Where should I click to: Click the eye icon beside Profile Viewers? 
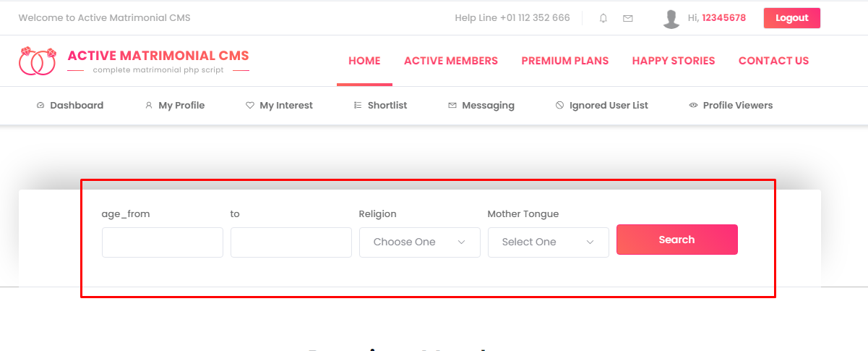pyautogui.click(x=693, y=105)
